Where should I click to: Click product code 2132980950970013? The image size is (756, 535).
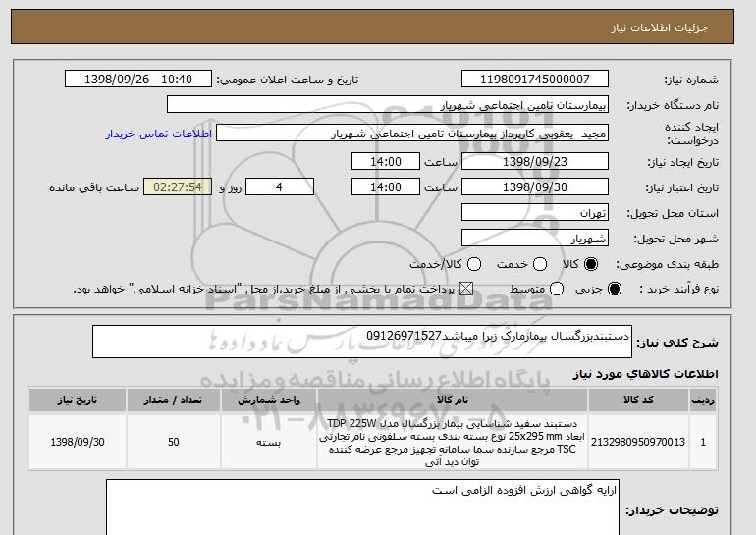pos(638,442)
